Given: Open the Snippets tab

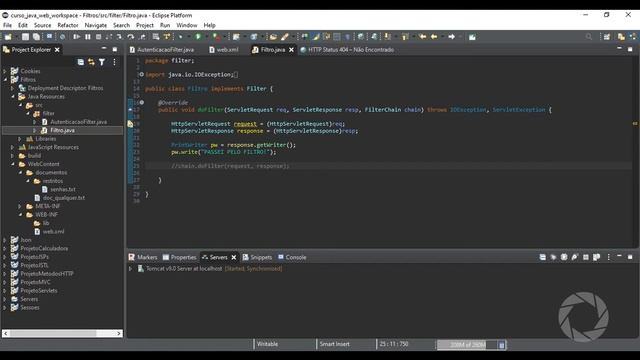Looking at the screenshot, I should point(257,257).
